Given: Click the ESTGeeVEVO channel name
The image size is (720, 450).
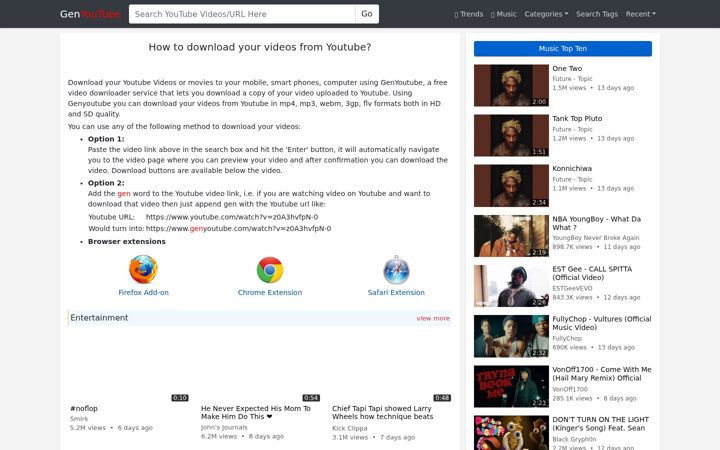Looking at the screenshot, I should tap(572, 288).
